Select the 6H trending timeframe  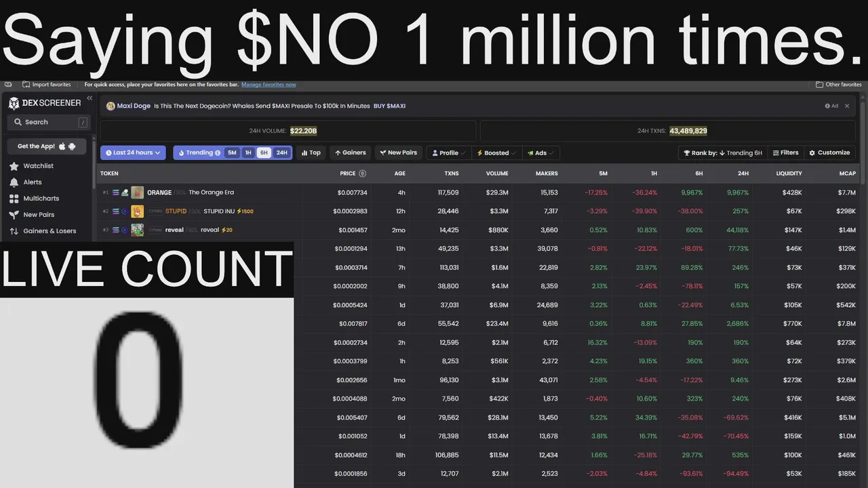coord(264,153)
